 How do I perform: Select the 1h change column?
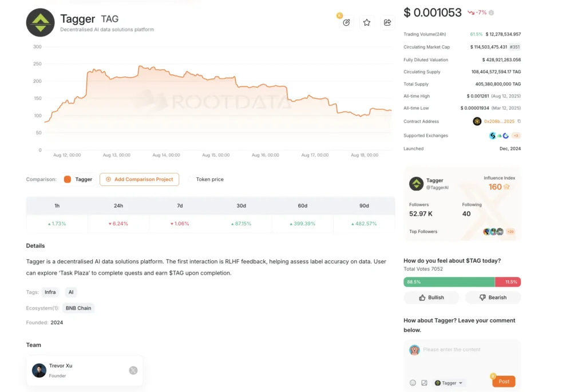[57, 206]
